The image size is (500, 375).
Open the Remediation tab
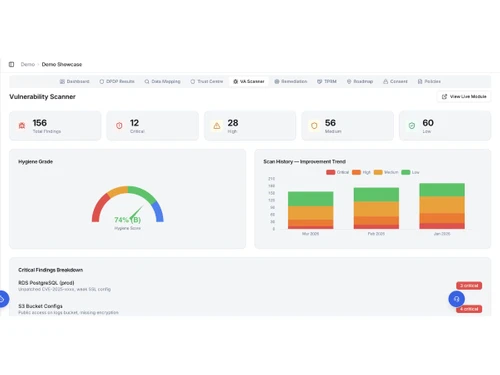pyautogui.click(x=291, y=81)
